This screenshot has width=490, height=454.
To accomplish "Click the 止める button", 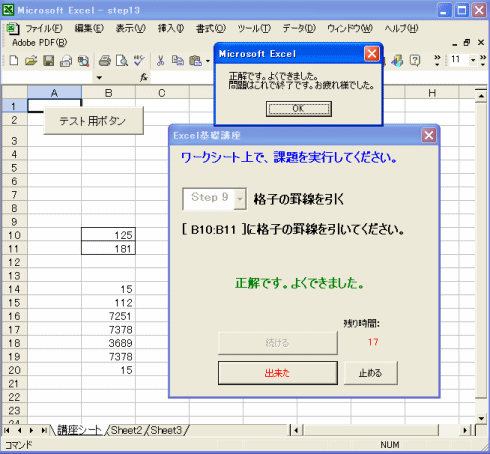I will [x=371, y=373].
